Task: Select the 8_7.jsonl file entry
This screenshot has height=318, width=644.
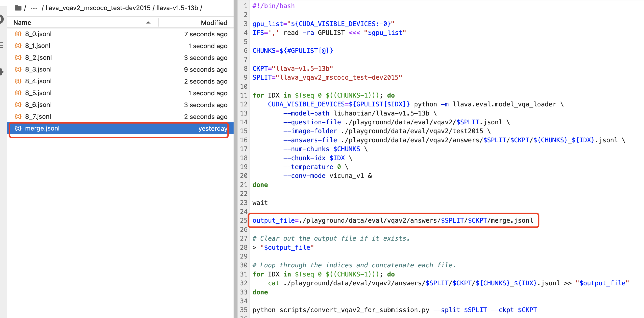Action: point(38,116)
